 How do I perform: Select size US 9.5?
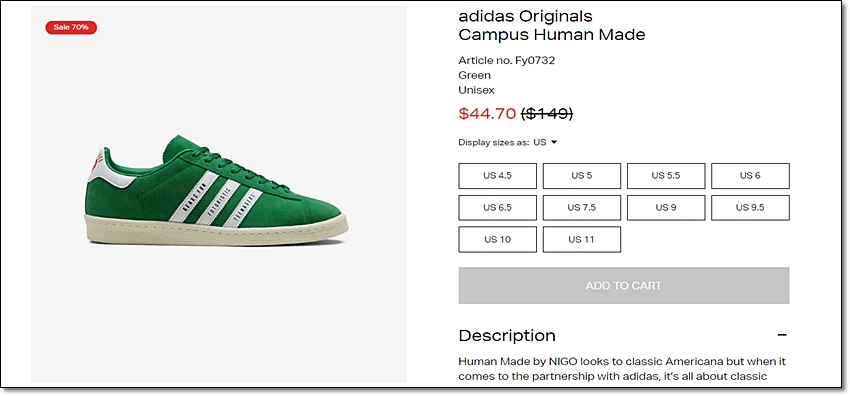[750, 207]
